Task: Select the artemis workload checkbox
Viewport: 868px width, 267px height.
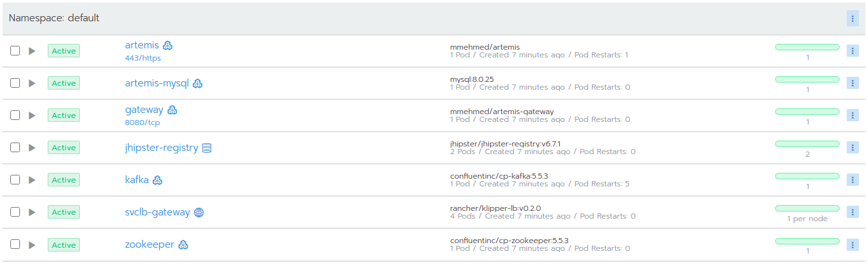Action: pyautogui.click(x=15, y=51)
